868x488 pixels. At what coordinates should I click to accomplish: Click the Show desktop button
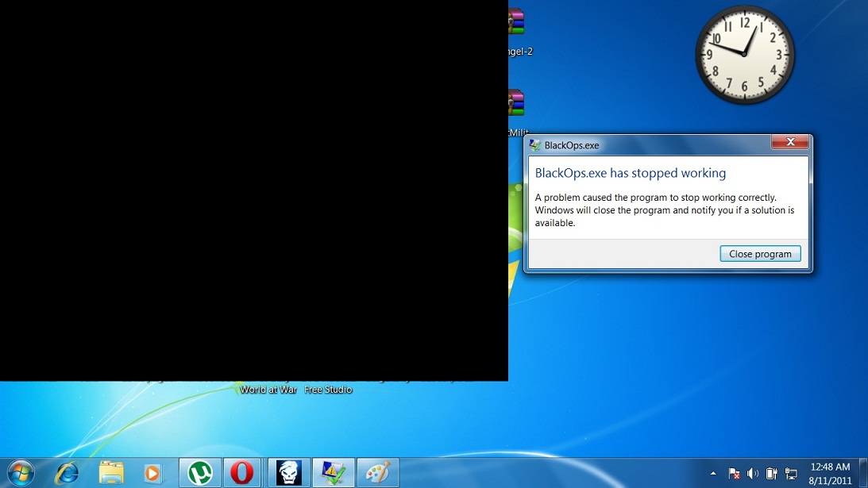863,473
